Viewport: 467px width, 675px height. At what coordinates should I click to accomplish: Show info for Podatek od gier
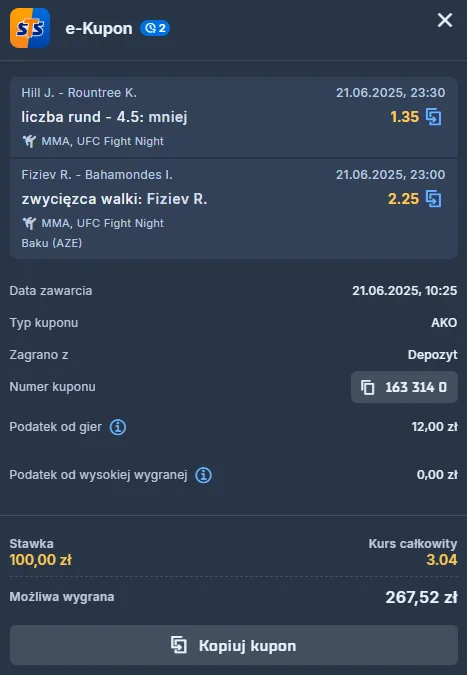pos(118,427)
